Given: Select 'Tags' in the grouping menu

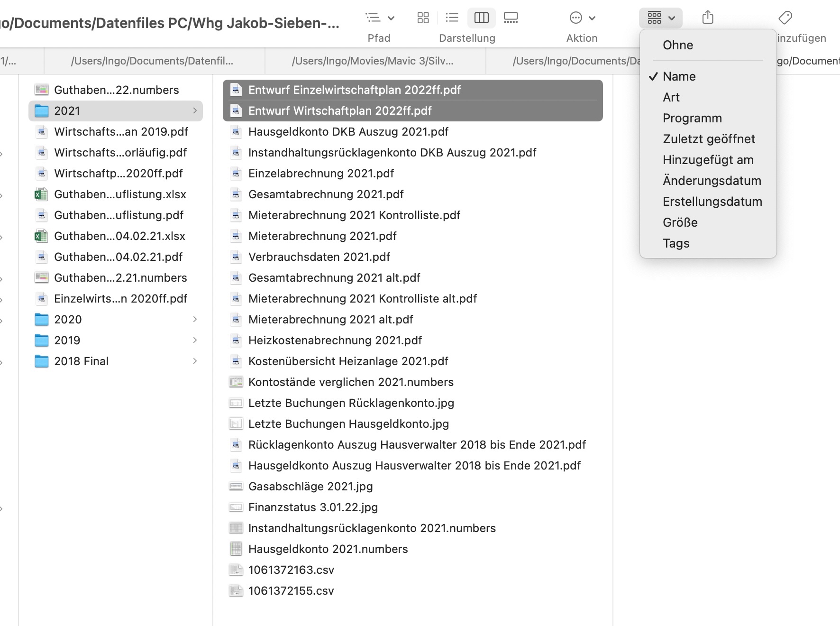Looking at the screenshot, I should [x=676, y=243].
